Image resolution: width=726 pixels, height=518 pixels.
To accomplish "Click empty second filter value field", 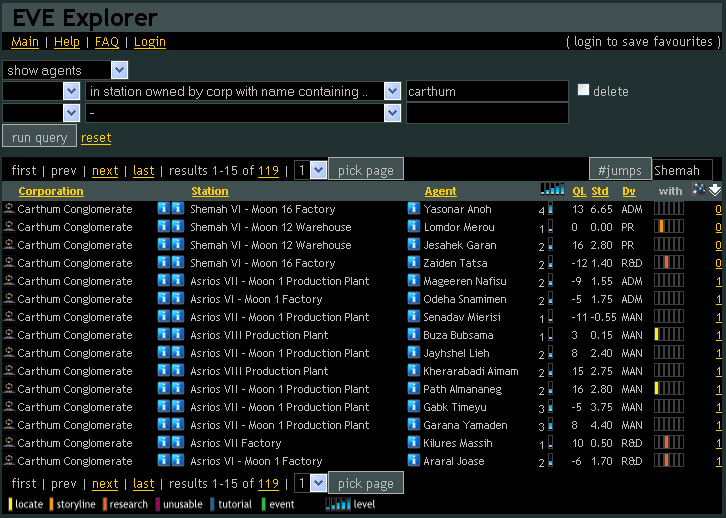I will coord(487,113).
